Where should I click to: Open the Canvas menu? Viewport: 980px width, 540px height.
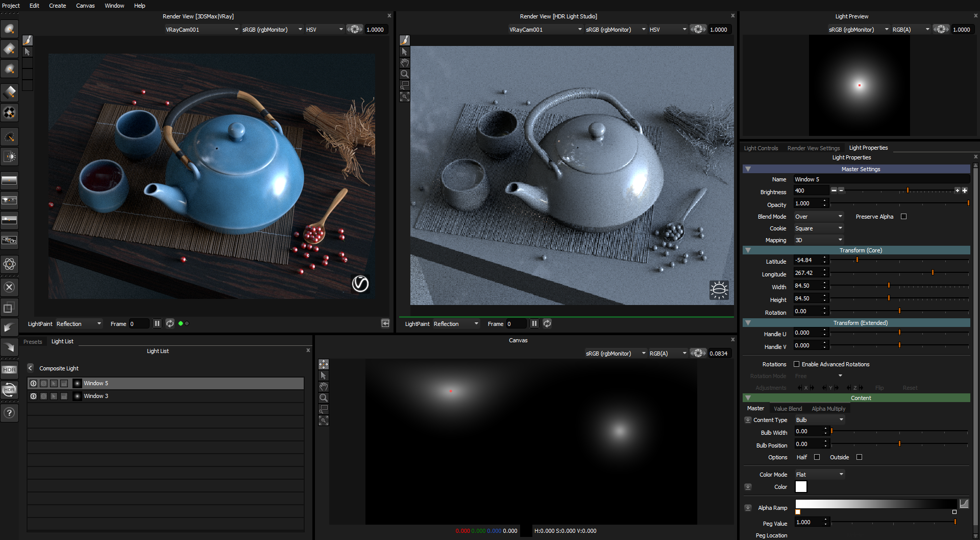pos(85,6)
